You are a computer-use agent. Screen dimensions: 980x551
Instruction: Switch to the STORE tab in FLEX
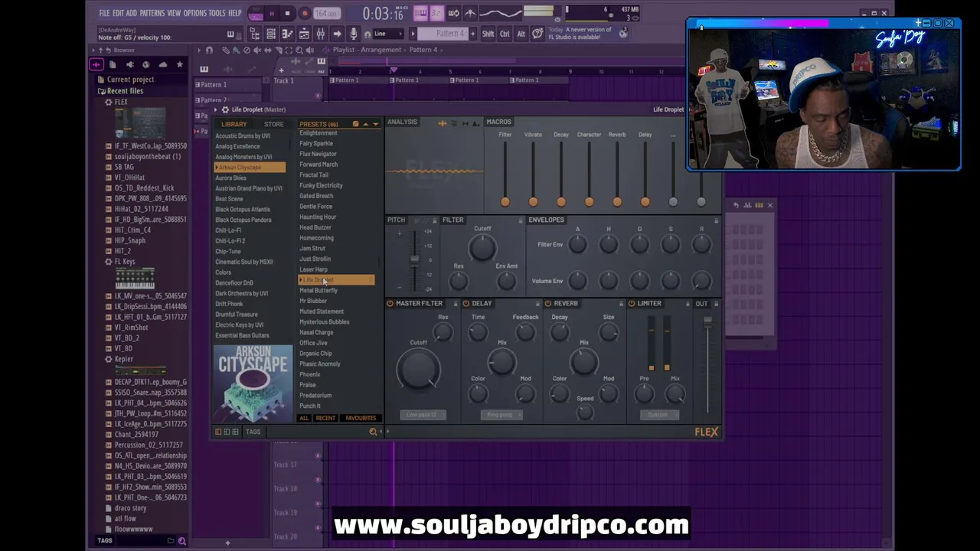tap(273, 124)
